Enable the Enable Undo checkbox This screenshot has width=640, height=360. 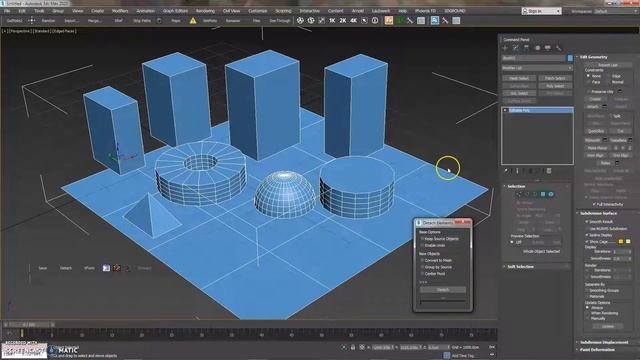[422, 245]
